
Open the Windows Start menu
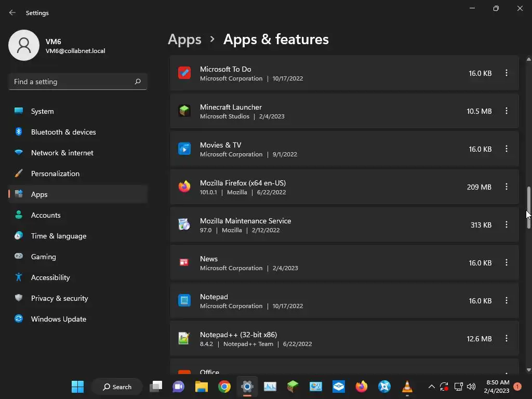click(78, 387)
